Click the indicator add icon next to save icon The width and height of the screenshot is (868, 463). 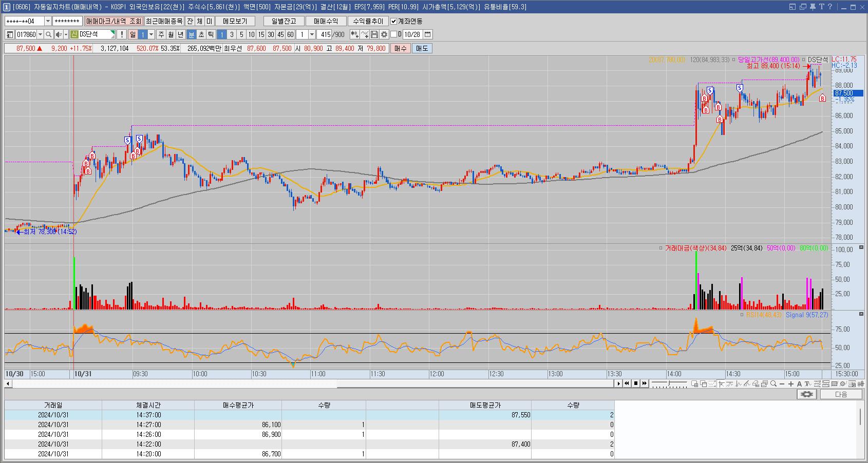(365, 34)
